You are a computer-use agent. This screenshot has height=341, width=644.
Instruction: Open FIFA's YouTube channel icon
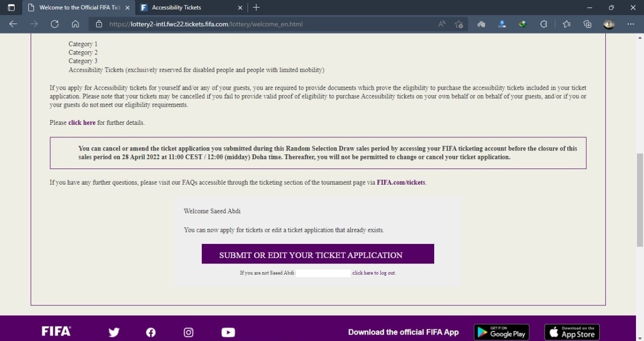click(x=228, y=332)
